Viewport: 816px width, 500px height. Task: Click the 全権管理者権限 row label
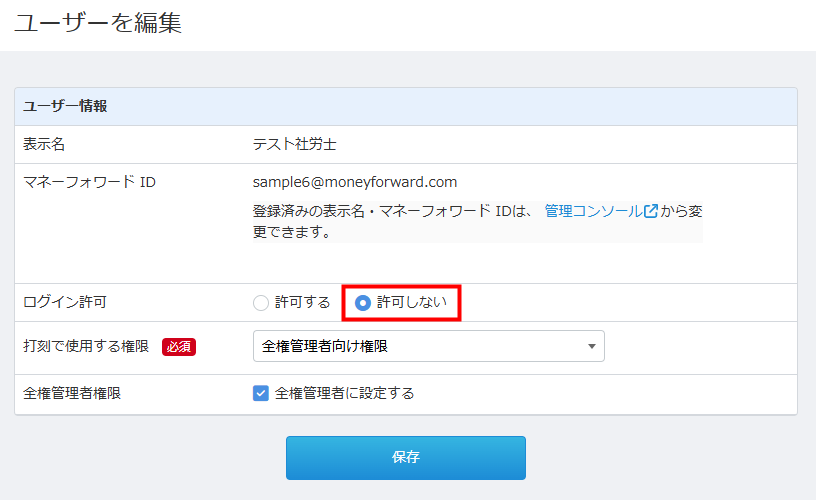coord(72,393)
